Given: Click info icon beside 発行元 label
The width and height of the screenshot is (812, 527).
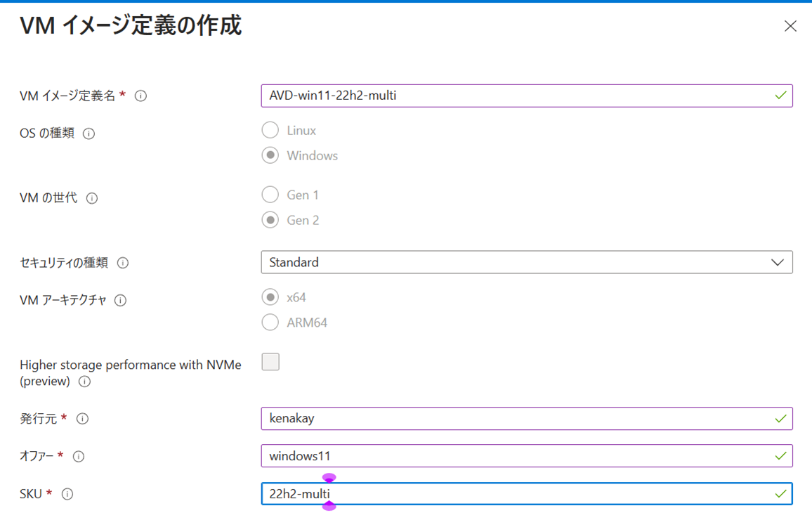Looking at the screenshot, I should [82, 419].
